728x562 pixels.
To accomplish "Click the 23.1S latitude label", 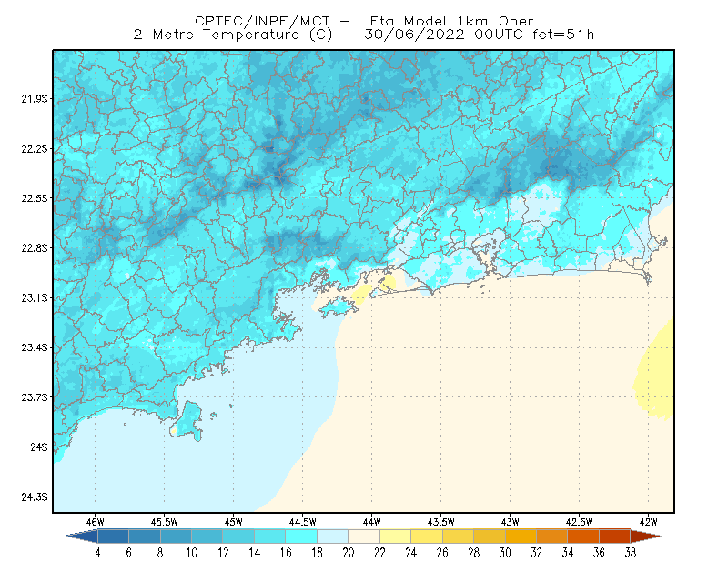I will coord(35,298).
